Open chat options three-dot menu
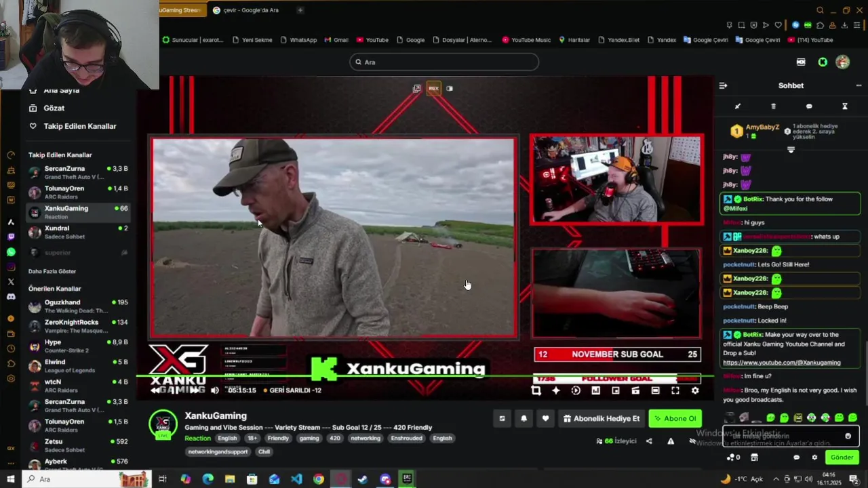The height and width of the screenshot is (488, 868). click(x=859, y=85)
